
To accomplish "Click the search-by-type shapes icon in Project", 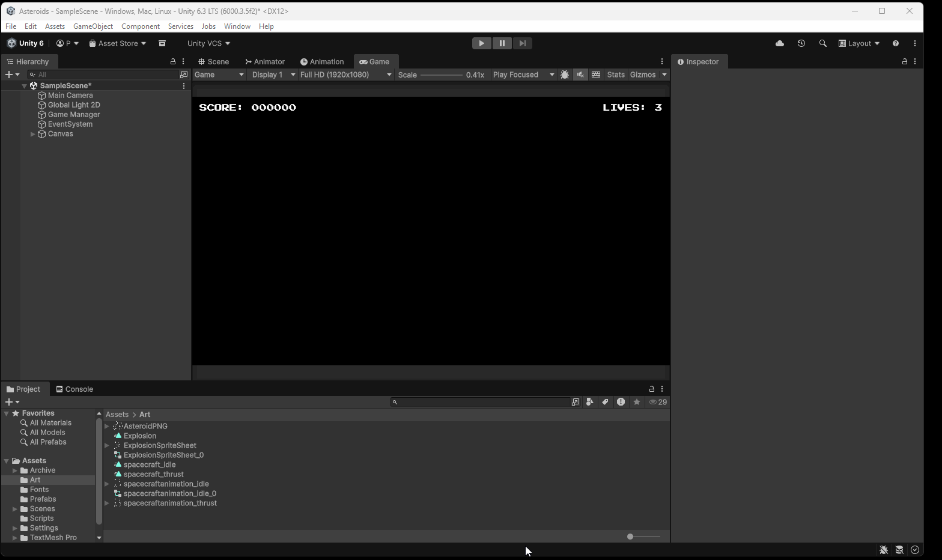I will point(590,402).
